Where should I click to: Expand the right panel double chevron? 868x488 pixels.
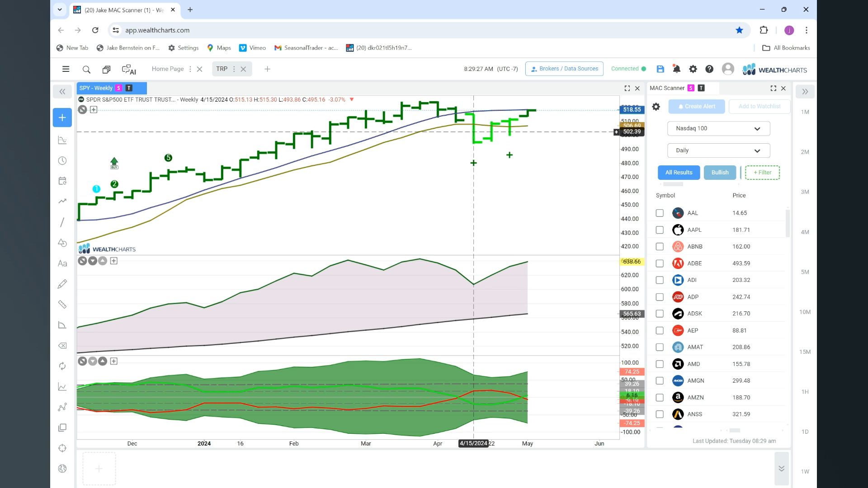(x=805, y=92)
